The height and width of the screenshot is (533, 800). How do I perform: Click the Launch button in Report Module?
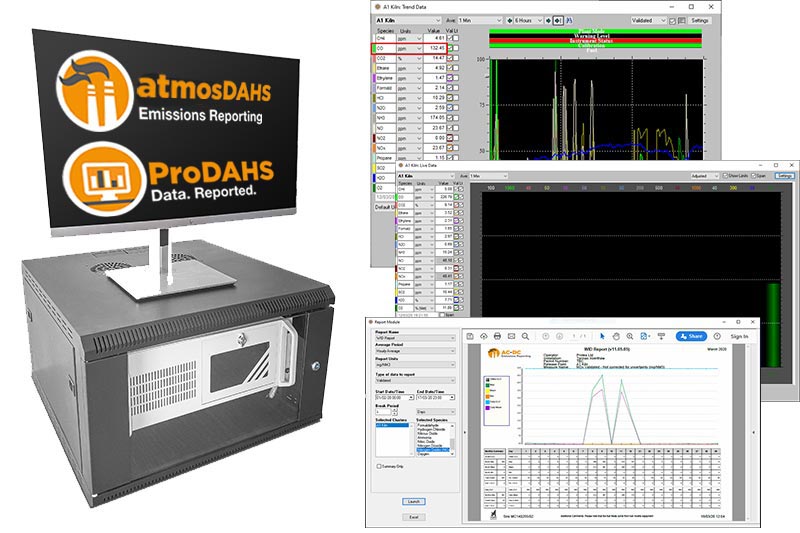[413, 501]
